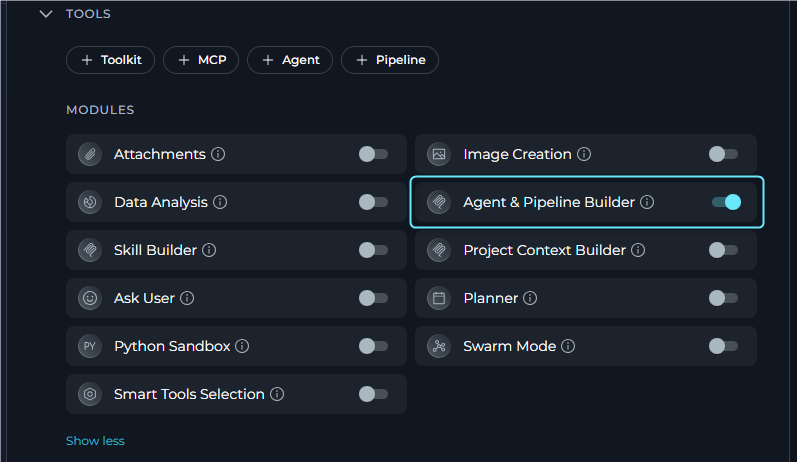This screenshot has height=462, width=797.
Task: Click the Image Creation picture icon
Action: tap(439, 154)
